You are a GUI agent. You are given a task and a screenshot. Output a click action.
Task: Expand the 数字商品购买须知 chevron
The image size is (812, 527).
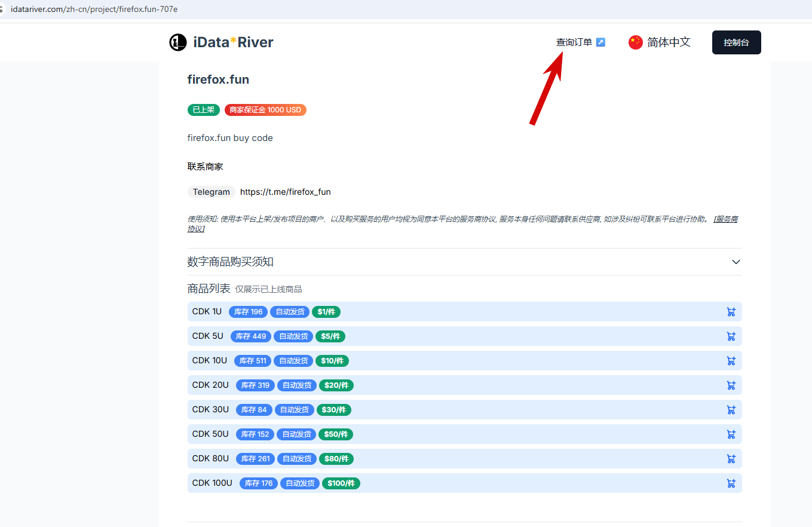[x=736, y=262]
